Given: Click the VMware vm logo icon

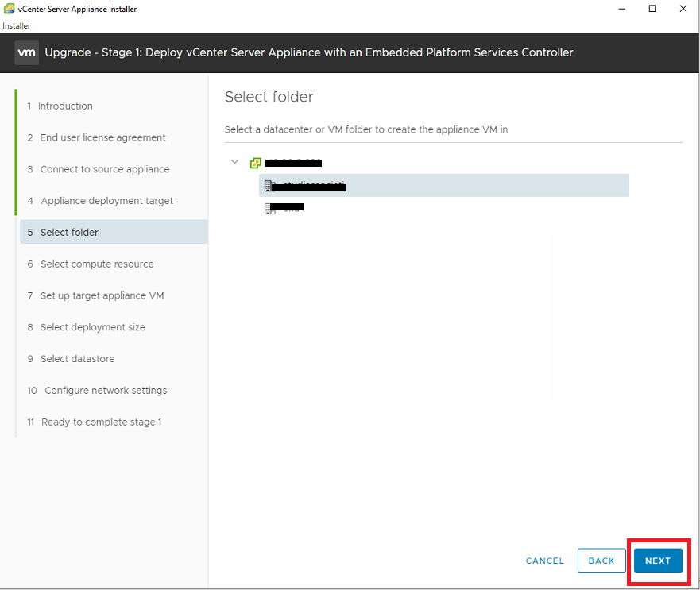Looking at the screenshot, I should point(26,53).
